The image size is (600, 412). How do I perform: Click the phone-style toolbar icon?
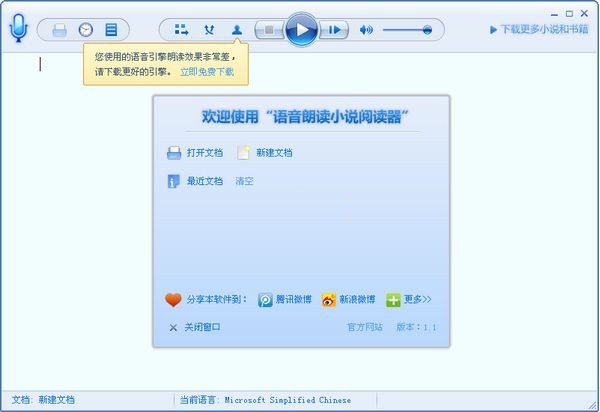209,29
